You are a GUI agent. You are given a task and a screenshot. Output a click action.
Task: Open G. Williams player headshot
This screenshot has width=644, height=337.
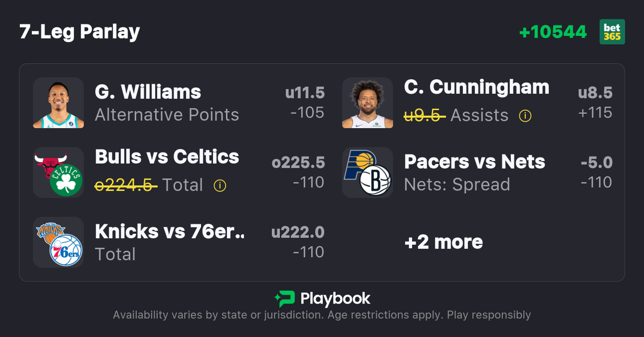pos(58,103)
